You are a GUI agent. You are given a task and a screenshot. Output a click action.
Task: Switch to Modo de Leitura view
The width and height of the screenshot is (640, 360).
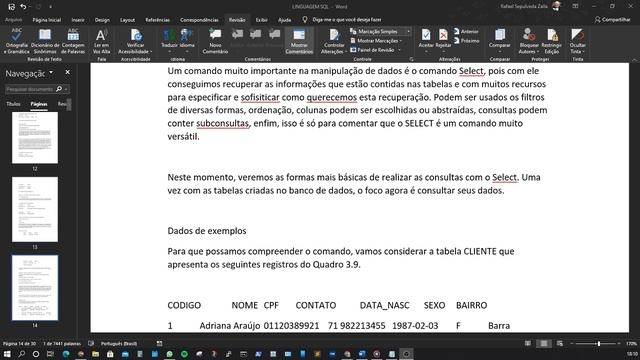click(x=528, y=344)
